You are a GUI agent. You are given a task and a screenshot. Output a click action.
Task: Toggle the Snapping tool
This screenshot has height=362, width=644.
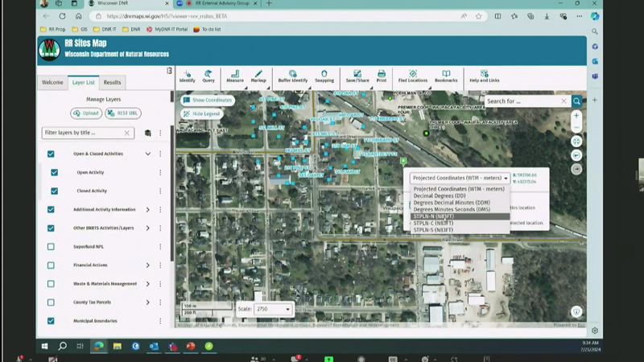[x=324, y=76]
